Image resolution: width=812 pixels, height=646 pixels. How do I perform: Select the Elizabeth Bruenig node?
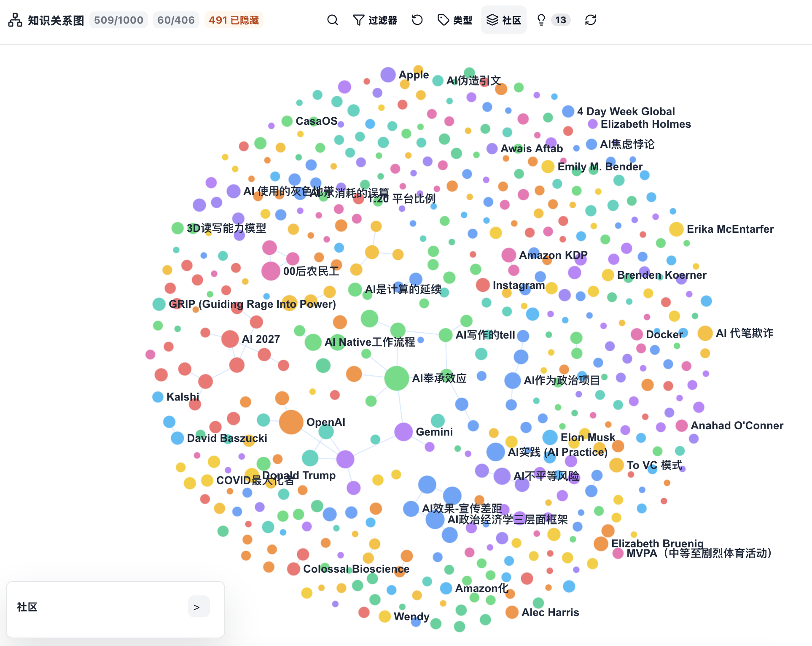coord(601,544)
